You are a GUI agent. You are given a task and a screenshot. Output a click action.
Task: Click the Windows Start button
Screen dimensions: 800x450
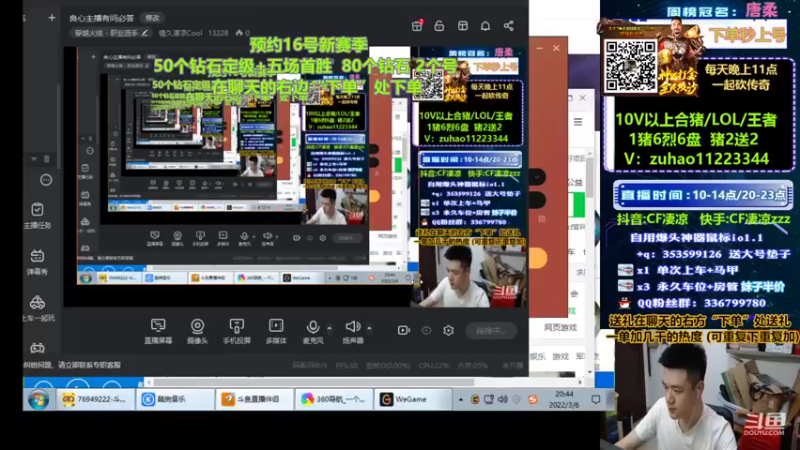[x=38, y=399]
